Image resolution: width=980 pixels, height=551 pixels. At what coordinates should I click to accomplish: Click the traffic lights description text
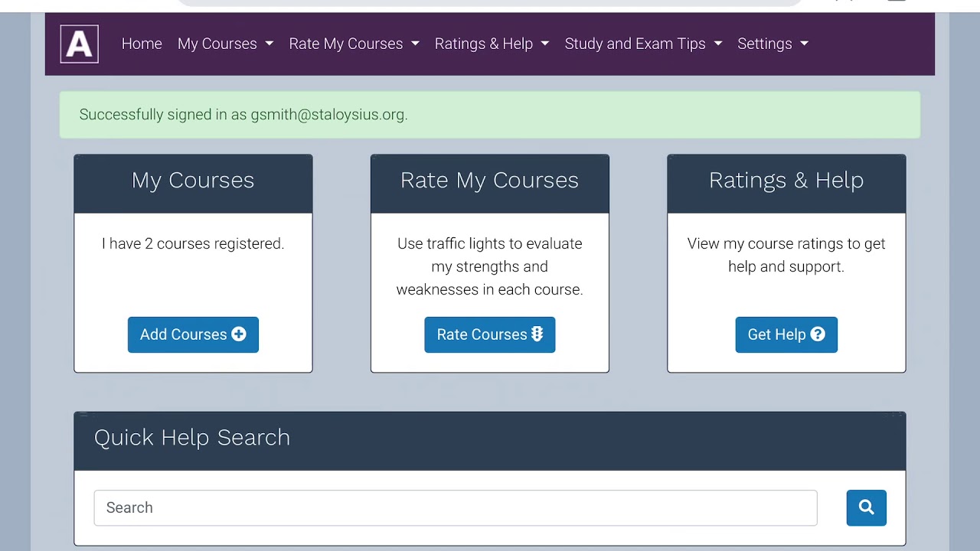tap(490, 266)
